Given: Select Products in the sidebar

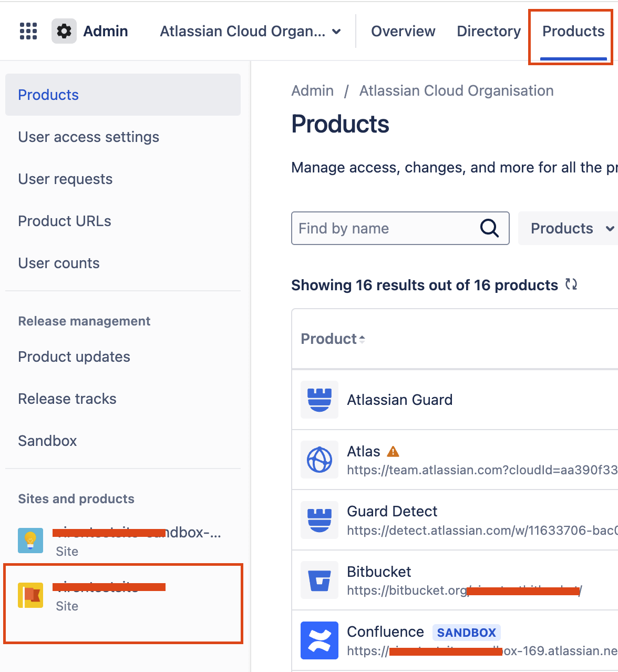Looking at the screenshot, I should (x=123, y=95).
